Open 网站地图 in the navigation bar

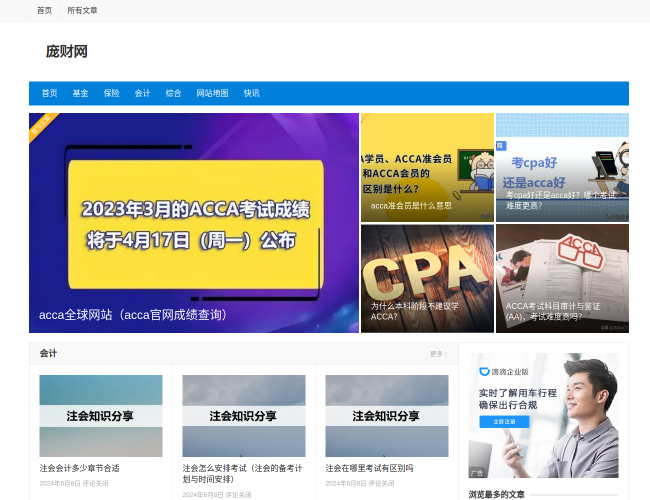(x=212, y=93)
